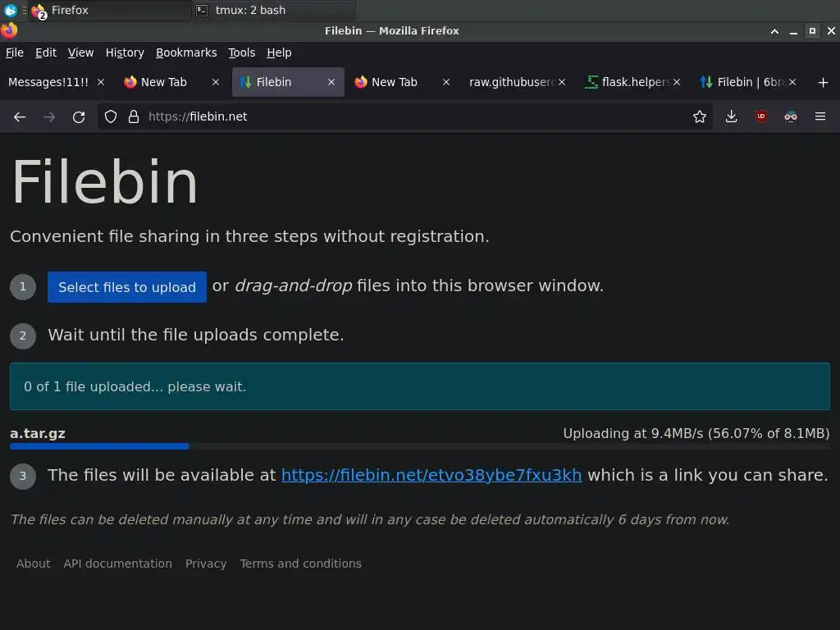Viewport: 840px width, 630px height.
Task: Open the API documentation link
Action: [x=118, y=564]
